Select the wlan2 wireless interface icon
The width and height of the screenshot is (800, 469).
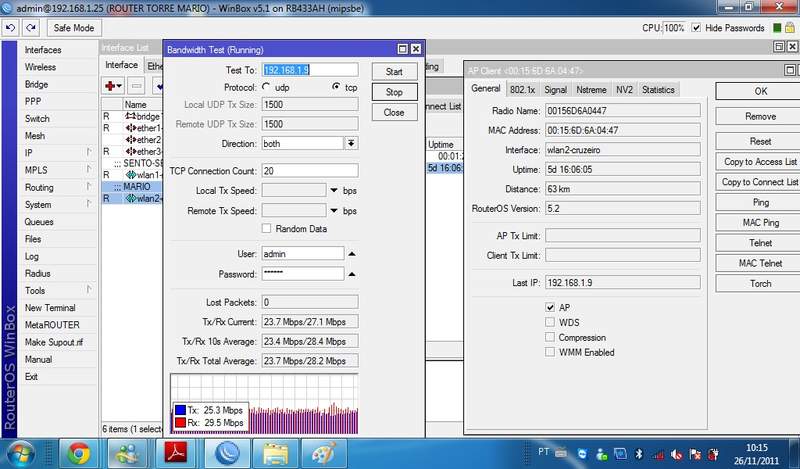131,198
